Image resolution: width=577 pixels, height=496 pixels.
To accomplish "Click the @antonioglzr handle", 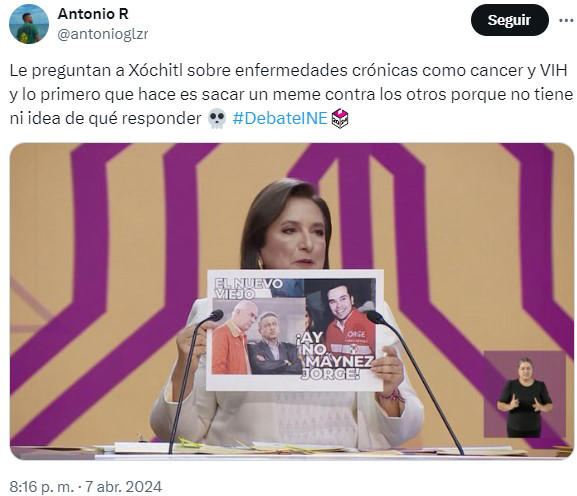I will point(103,34).
